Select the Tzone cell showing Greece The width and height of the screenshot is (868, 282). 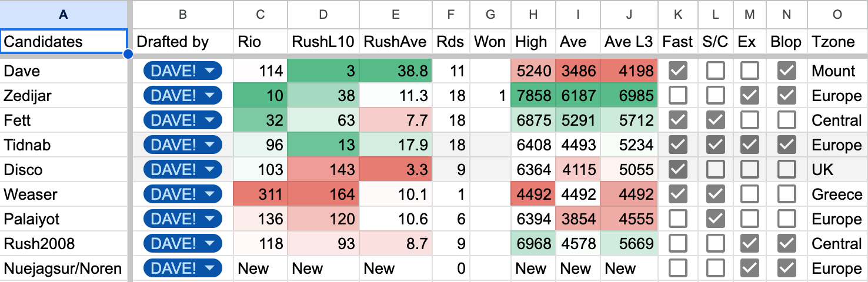pos(837,194)
